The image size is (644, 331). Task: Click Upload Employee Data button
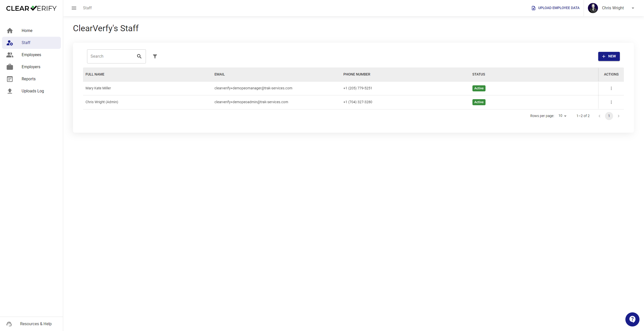[555, 8]
